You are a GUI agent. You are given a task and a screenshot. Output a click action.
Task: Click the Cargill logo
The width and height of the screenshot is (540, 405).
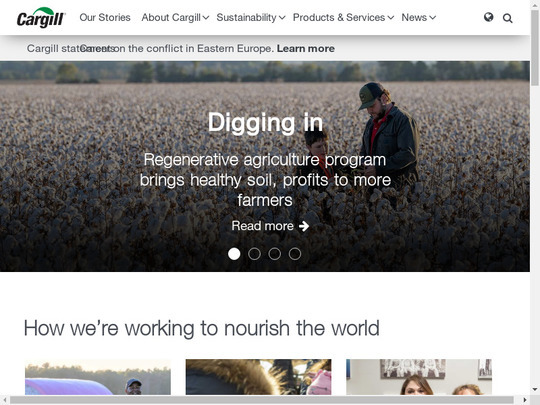41,17
